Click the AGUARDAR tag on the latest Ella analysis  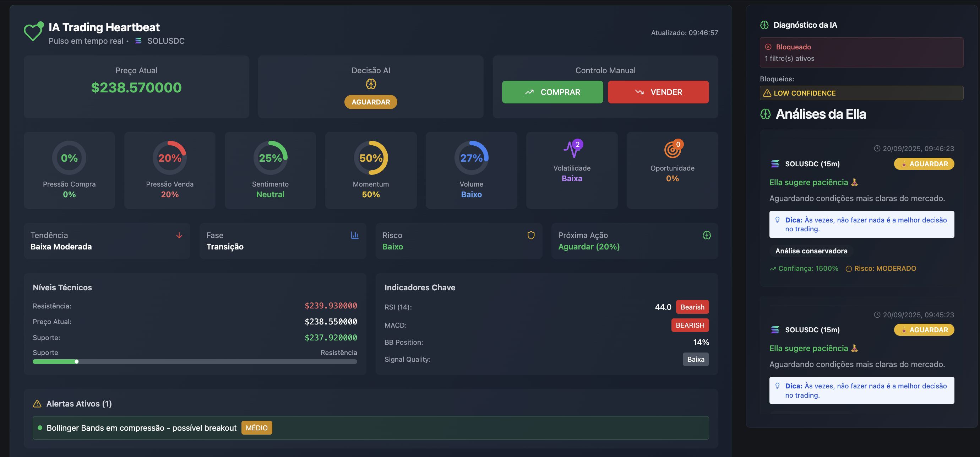pyautogui.click(x=924, y=164)
